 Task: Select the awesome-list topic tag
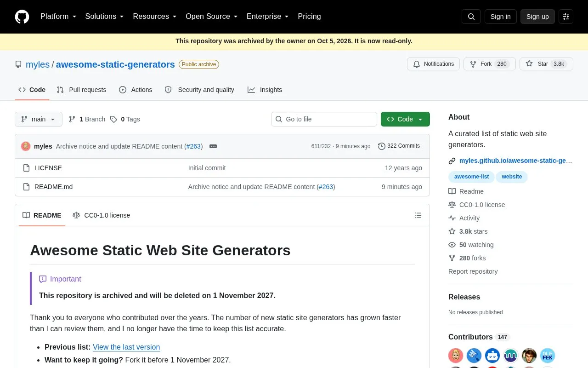coord(472,177)
